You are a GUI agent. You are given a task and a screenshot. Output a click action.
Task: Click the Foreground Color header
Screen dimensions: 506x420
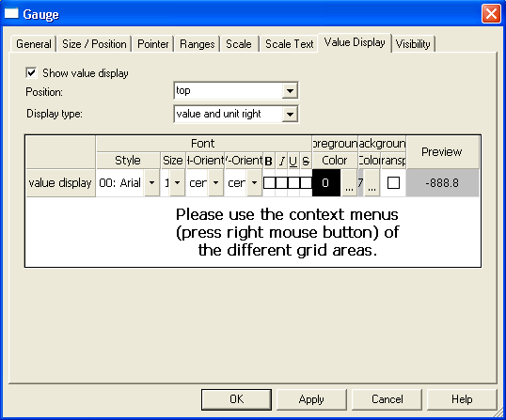pyautogui.click(x=335, y=160)
